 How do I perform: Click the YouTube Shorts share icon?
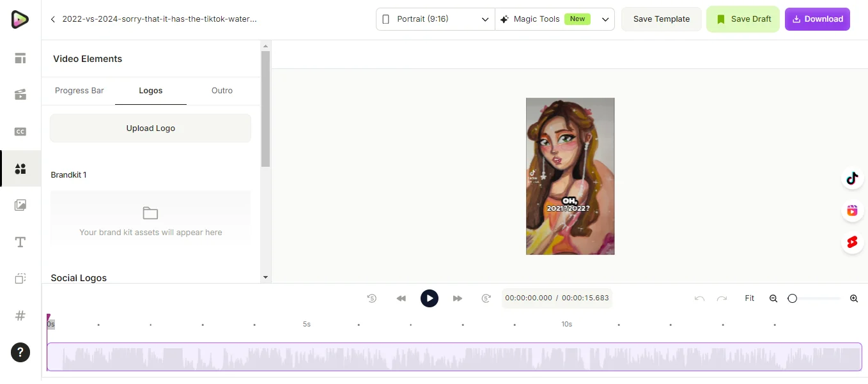852,243
